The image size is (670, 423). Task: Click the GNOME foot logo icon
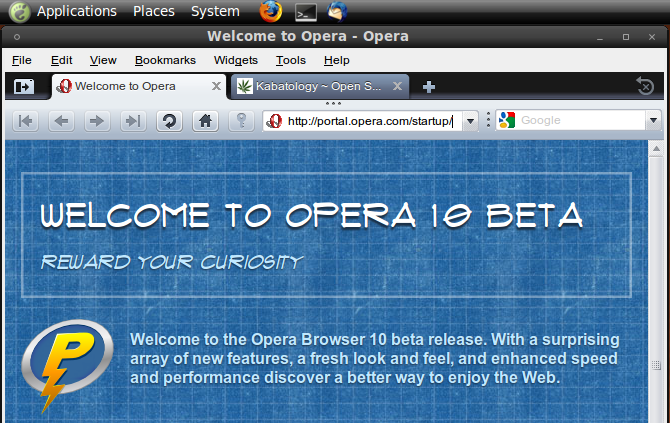pos(19,12)
